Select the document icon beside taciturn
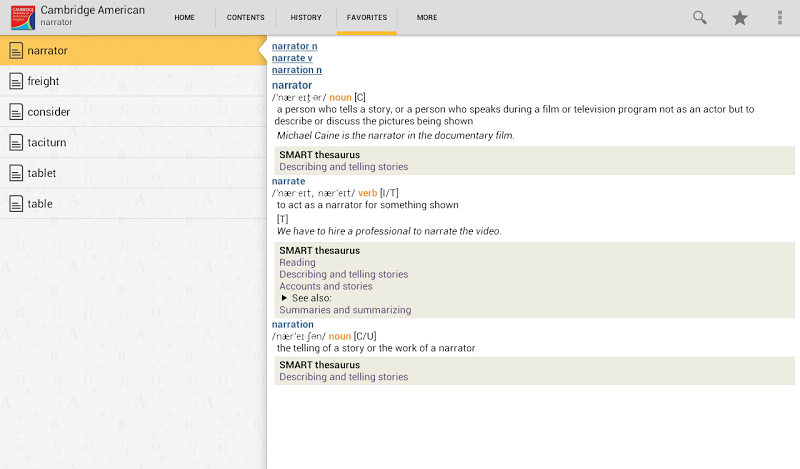800x469 pixels. [x=16, y=142]
